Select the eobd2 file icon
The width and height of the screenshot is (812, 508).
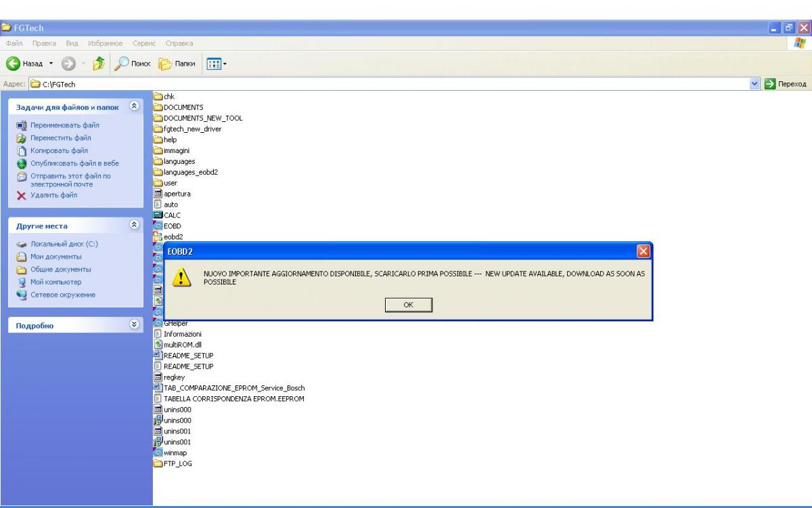[158, 236]
